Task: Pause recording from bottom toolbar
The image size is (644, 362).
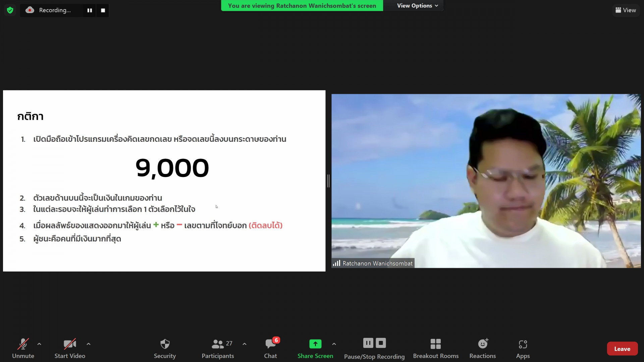Action: click(x=368, y=343)
